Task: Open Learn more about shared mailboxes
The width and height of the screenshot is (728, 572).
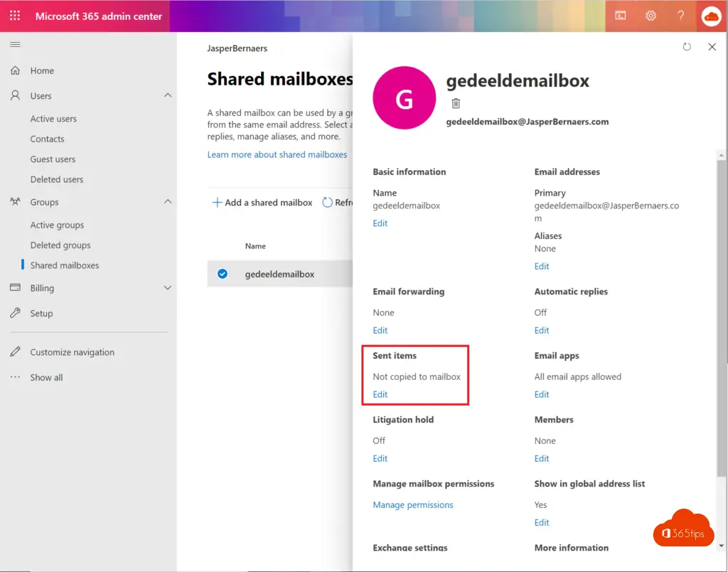Action: point(277,154)
